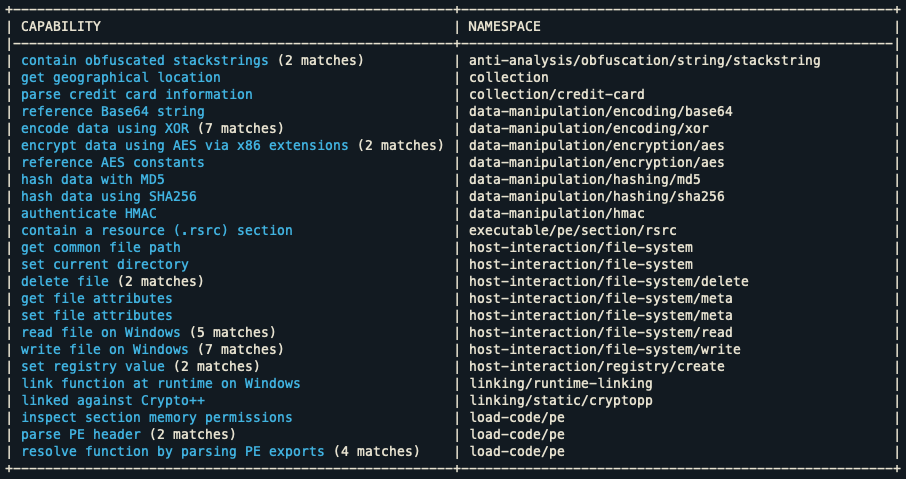This screenshot has width=906, height=479.
Task: Click 'hash data with MD5' capability
Action: [96, 179]
